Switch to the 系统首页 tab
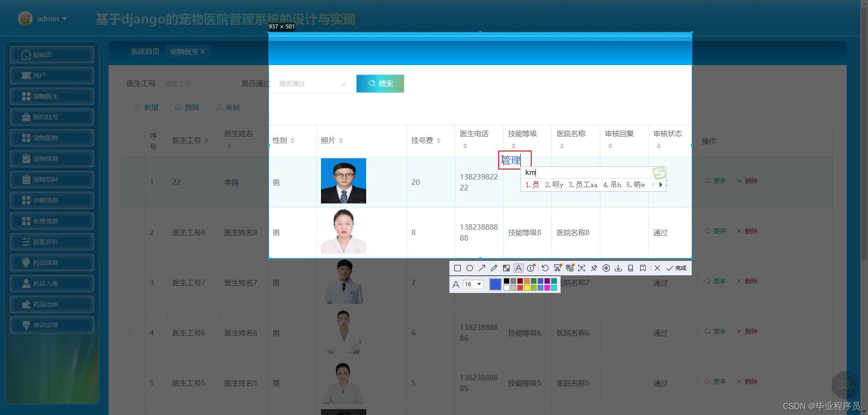The height and width of the screenshot is (415, 868). click(145, 52)
